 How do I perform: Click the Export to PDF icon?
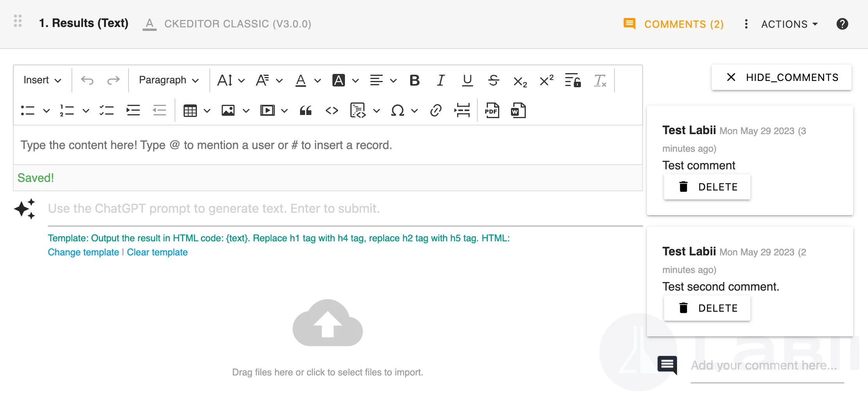(492, 111)
